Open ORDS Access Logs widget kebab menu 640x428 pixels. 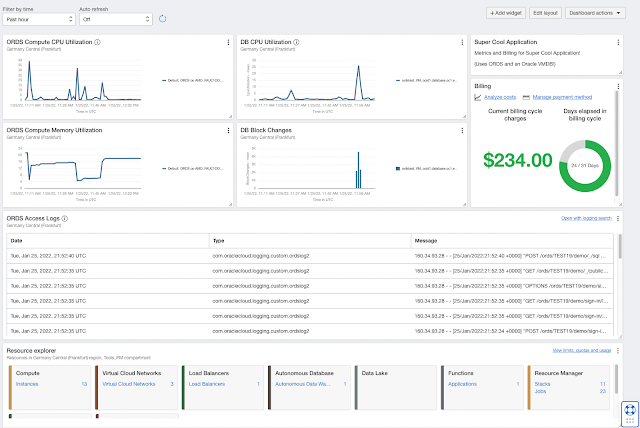click(x=618, y=219)
